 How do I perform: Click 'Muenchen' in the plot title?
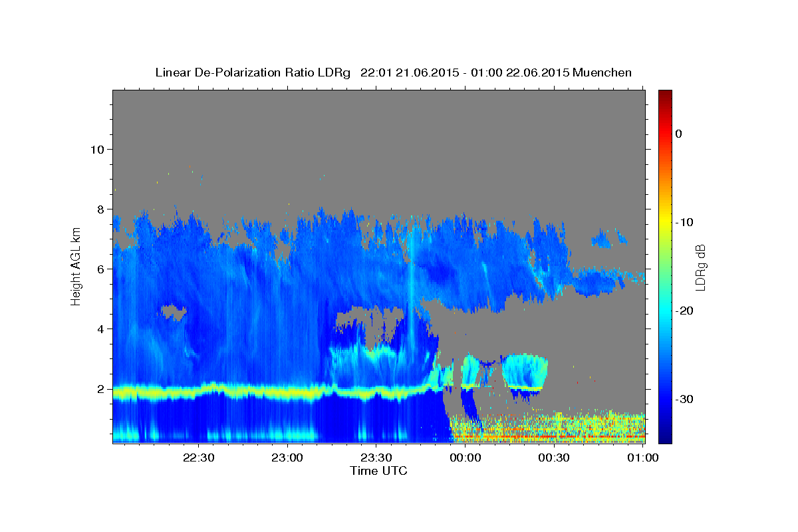pyautogui.click(x=602, y=72)
